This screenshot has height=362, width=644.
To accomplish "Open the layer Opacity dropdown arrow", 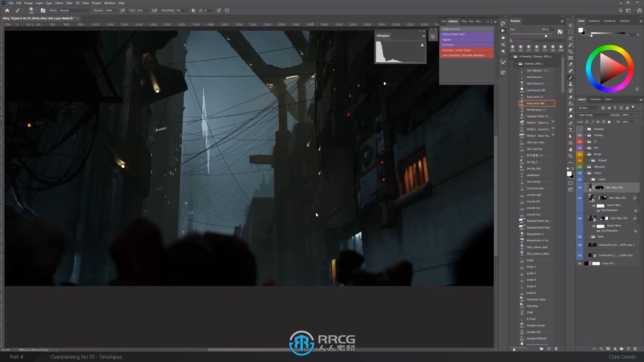I will 632,115.
